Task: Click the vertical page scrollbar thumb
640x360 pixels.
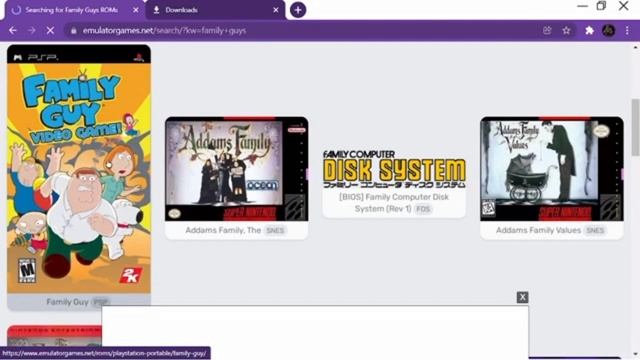Action: click(635, 127)
